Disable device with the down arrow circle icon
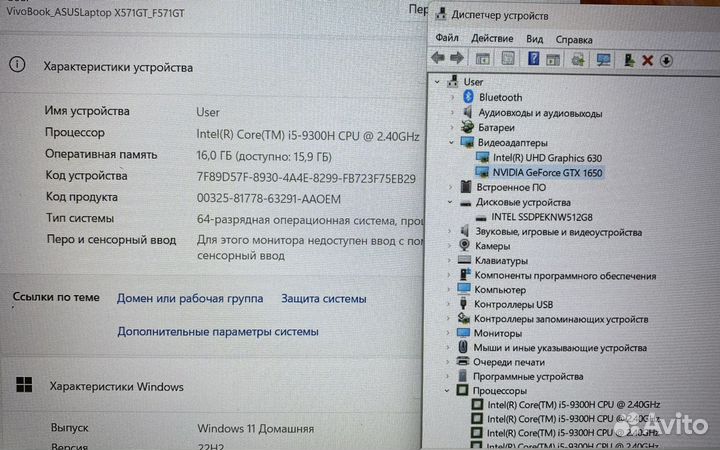 point(666,61)
